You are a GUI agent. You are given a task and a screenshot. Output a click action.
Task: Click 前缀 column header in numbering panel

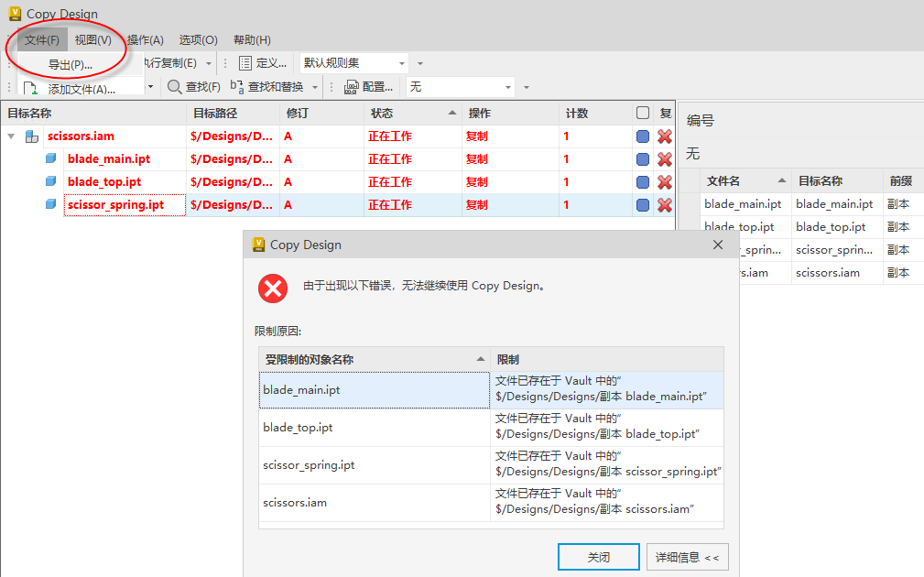coord(903,181)
